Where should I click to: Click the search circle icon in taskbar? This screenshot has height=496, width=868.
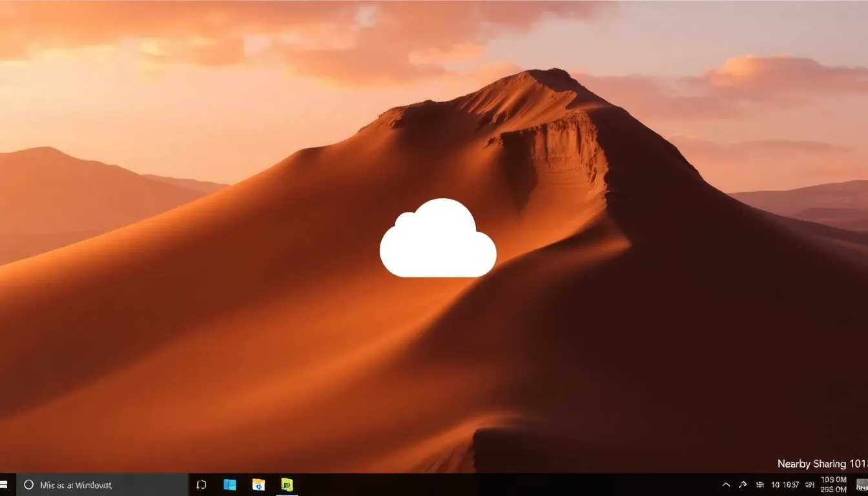(28, 484)
